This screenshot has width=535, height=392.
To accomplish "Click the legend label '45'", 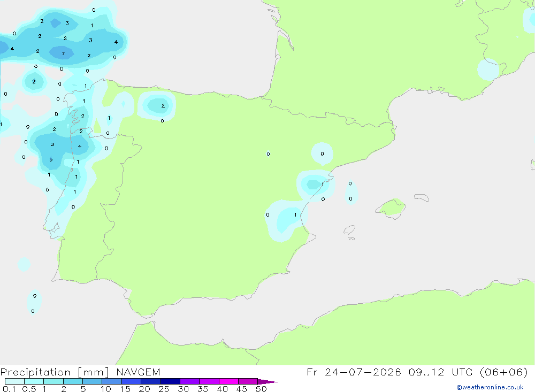I will [x=242, y=389].
